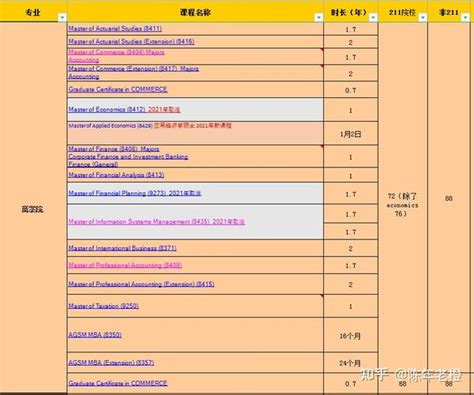Open Master of Finance (8406) Majors link
The image size is (474, 395).
coord(114,149)
